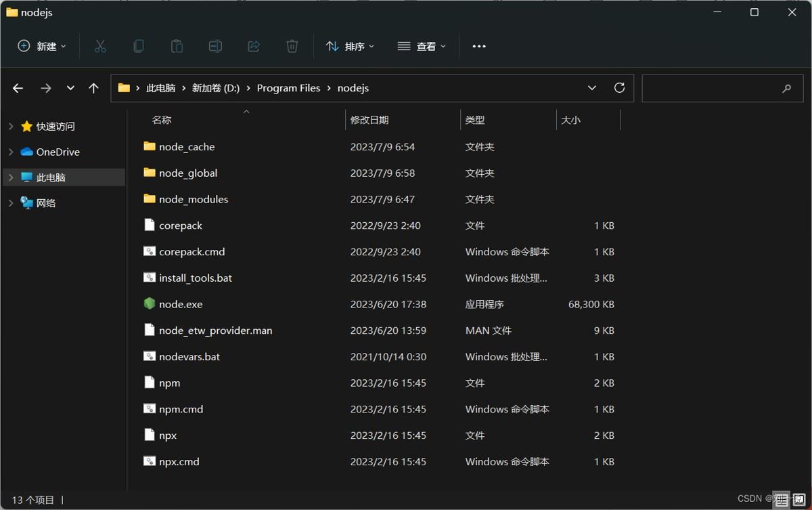This screenshot has height=510, width=812.
Task: Click the node.exe green hexagon icon
Action: [150, 303]
